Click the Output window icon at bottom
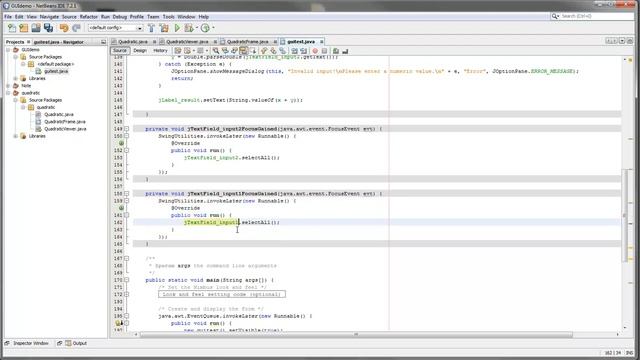The height and width of the screenshot is (360, 640). (x=68, y=343)
